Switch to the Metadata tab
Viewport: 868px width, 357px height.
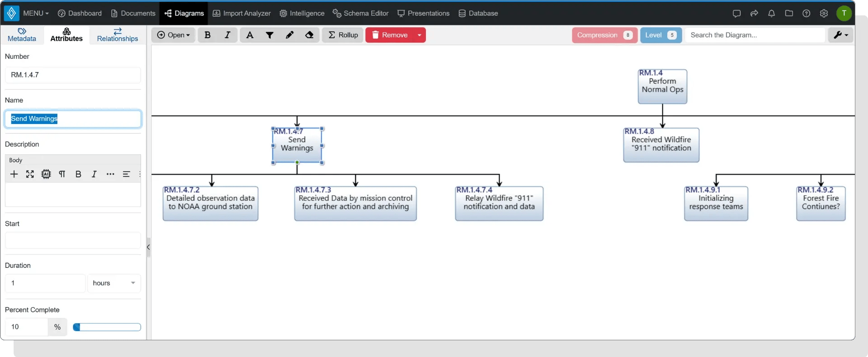(22, 35)
